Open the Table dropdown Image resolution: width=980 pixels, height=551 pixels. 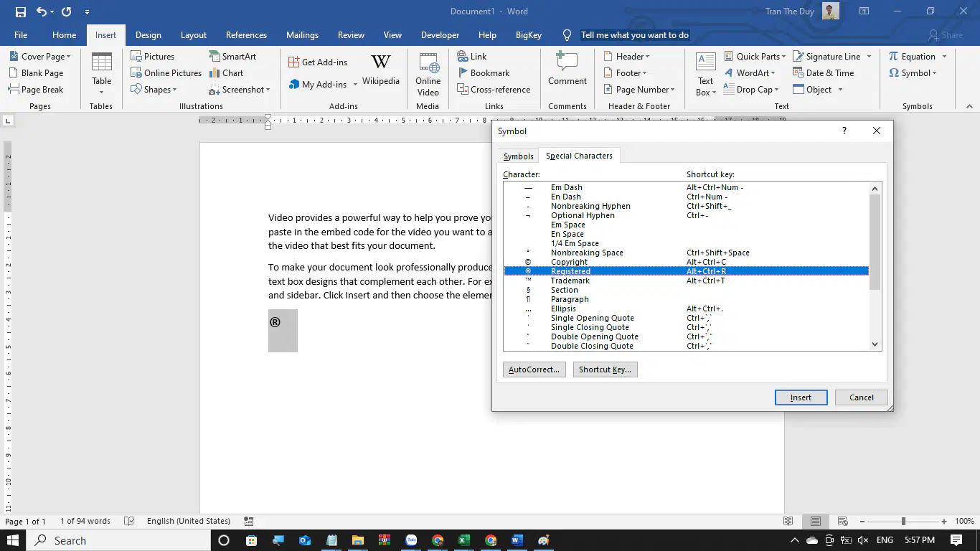[x=101, y=74]
